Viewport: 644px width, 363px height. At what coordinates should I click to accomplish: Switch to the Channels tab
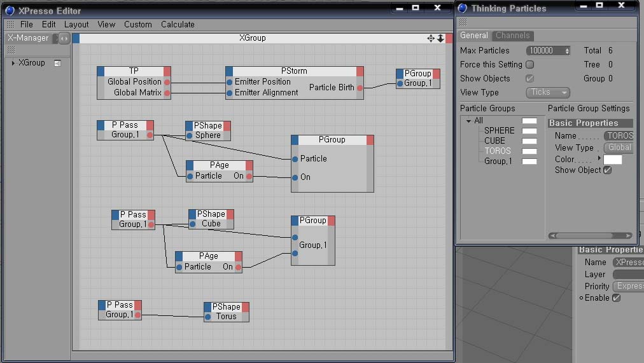(x=512, y=35)
